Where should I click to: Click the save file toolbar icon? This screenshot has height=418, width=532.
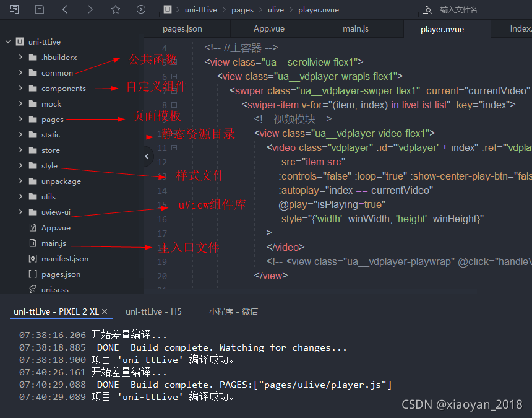[40, 9]
